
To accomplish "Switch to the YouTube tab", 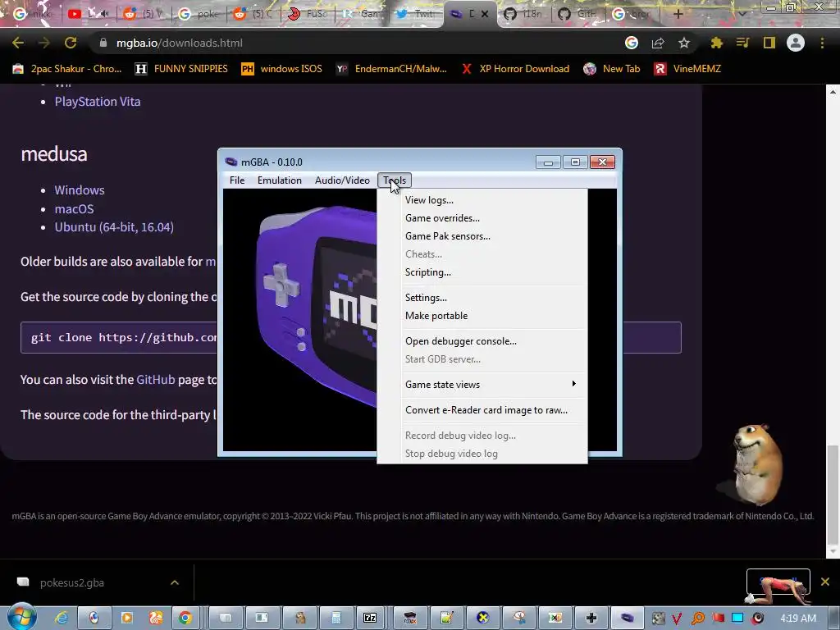I will (89, 14).
